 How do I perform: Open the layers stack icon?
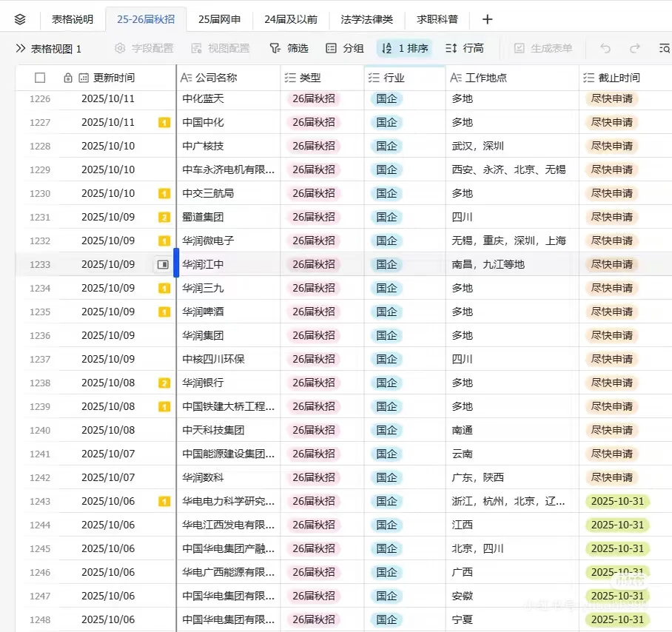(x=20, y=19)
